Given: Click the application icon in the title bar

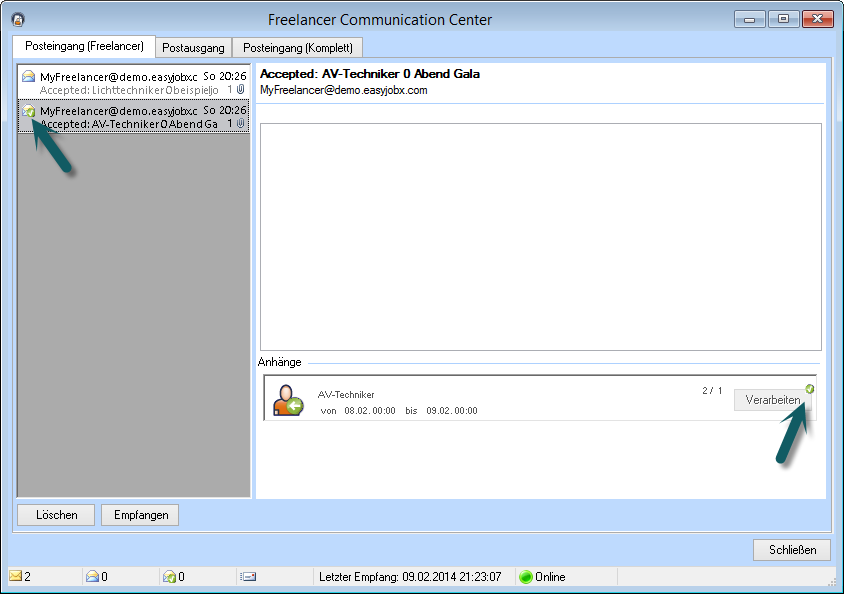Looking at the screenshot, I should [17, 19].
